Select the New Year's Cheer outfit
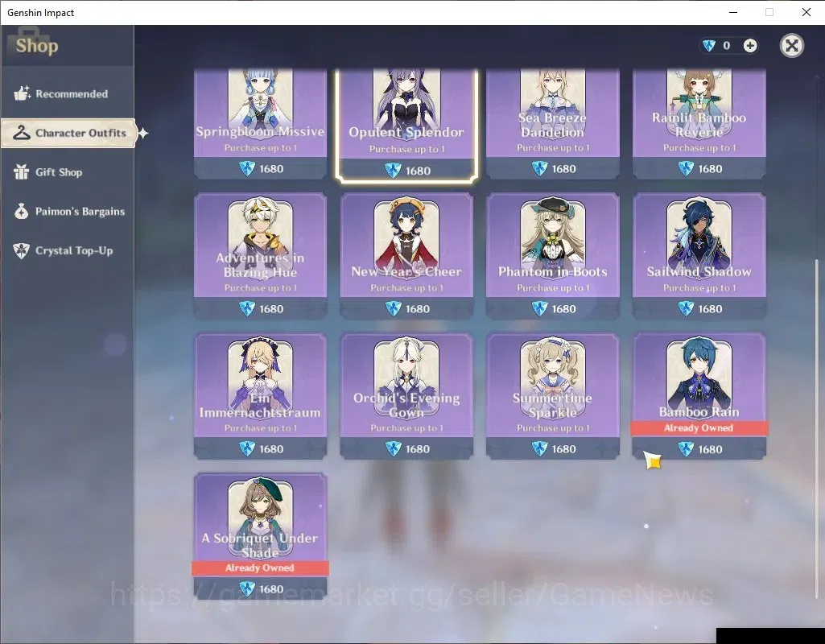 pyautogui.click(x=406, y=255)
